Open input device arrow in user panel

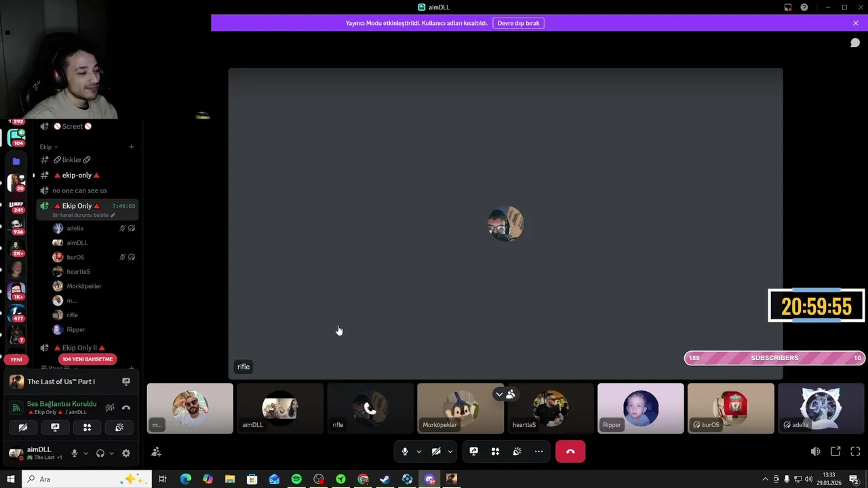coord(85,453)
